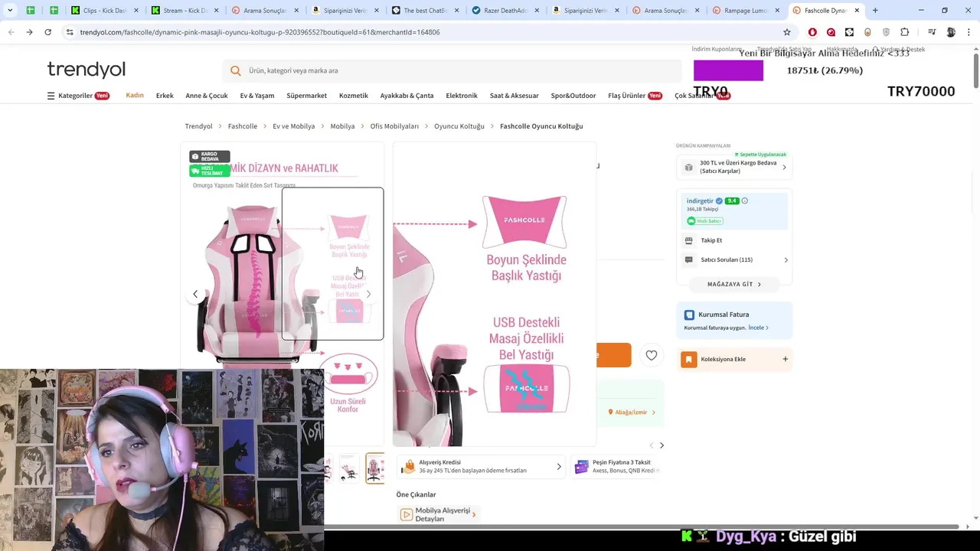Open the browser extensions puzzle icon
Viewport: 980px width, 551px height.
coord(904,32)
